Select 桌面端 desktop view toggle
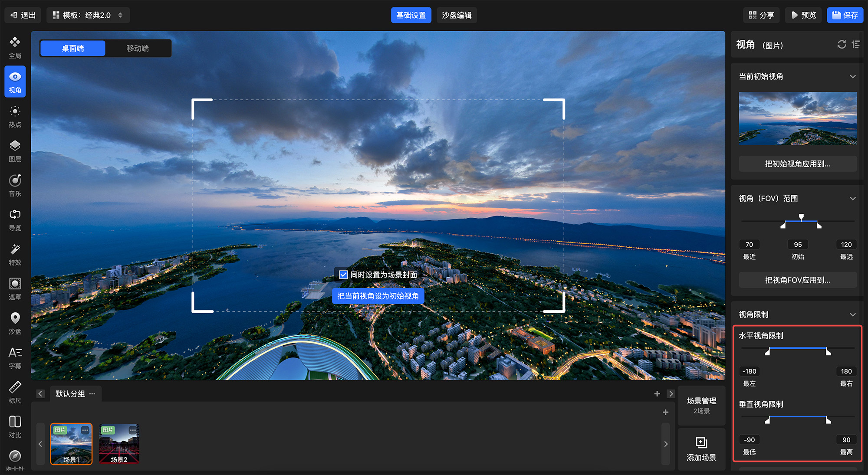Viewport: 868px width, 475px height. click(x=73, y=48)
